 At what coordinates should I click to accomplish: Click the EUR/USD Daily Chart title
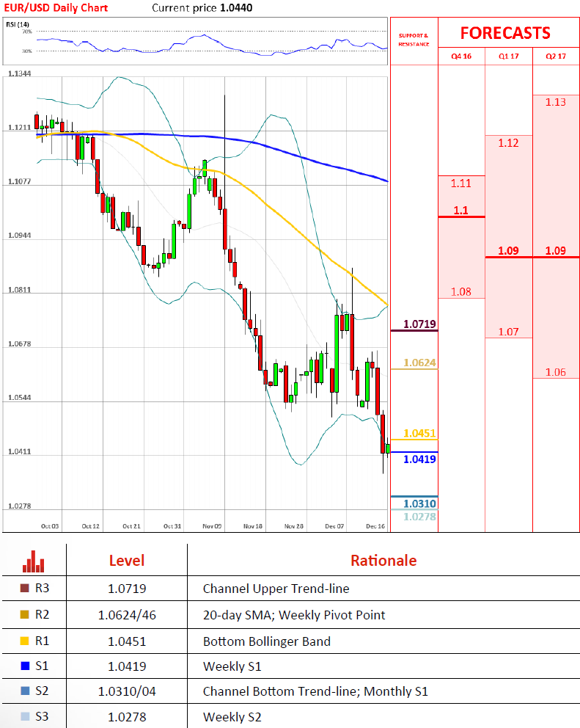[x=56, y=8]
